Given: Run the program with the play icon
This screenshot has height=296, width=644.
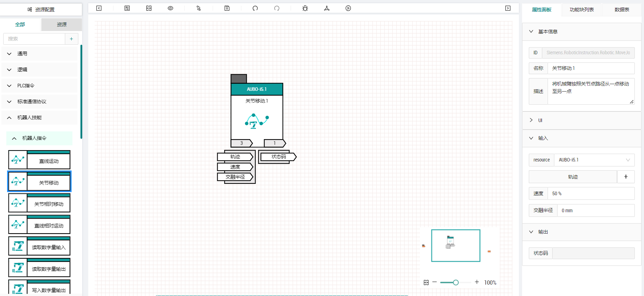Looking at the screenshot, I should click(348, 8).
